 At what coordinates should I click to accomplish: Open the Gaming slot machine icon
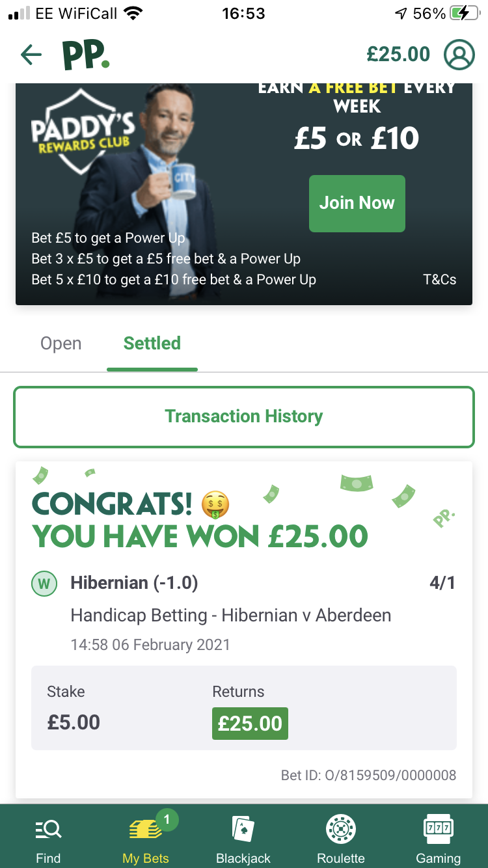click(x=439, y=829)
